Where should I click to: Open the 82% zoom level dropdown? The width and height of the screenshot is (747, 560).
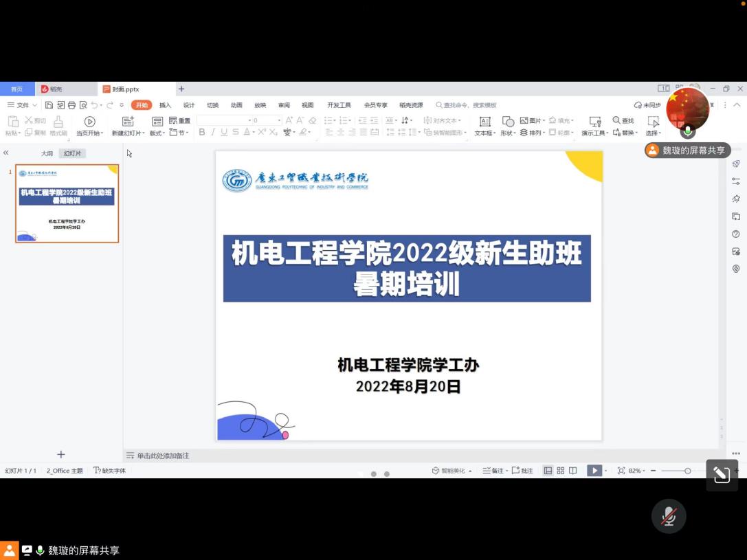[x=634, y=471]
